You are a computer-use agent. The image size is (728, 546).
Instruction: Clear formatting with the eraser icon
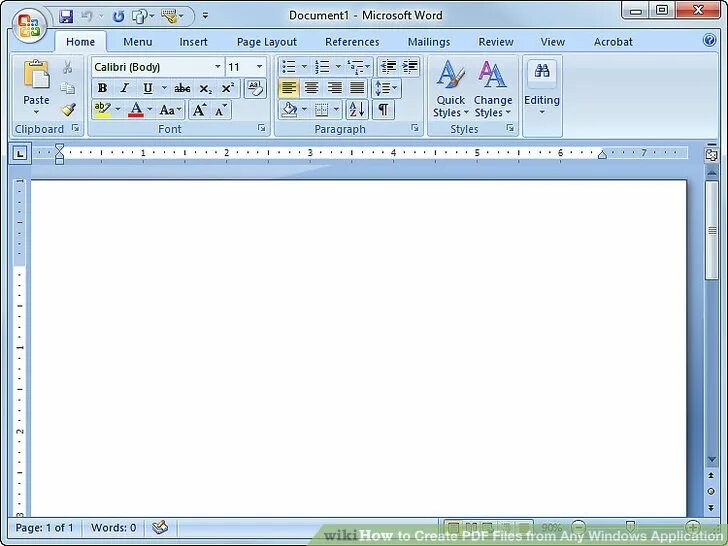click(255, 88)
